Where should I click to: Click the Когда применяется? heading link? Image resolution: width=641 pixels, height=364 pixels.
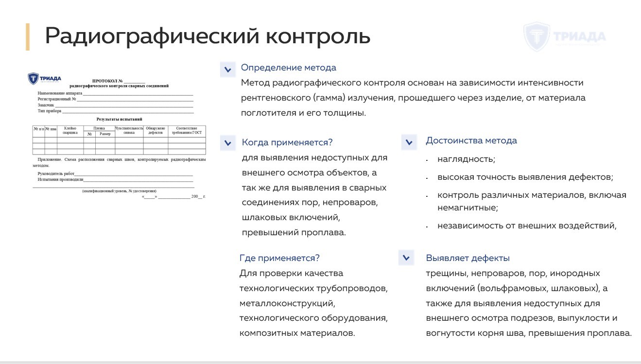(x=286, y=142)
